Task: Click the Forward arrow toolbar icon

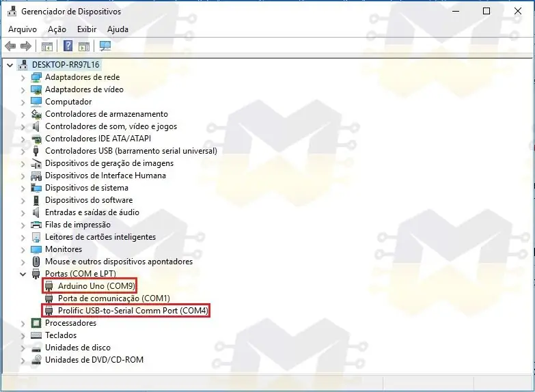Action: click(26, 46)
